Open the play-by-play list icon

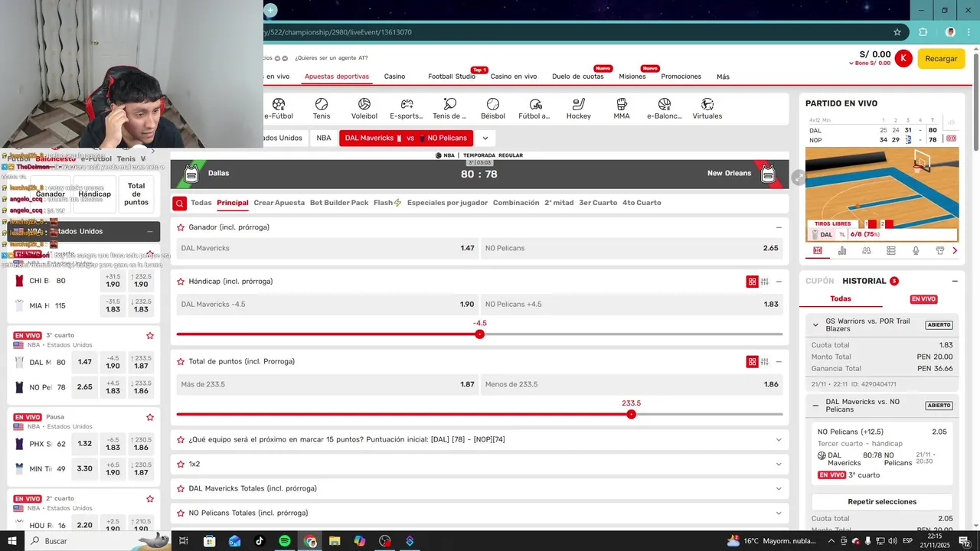click(x=891, y=250)
